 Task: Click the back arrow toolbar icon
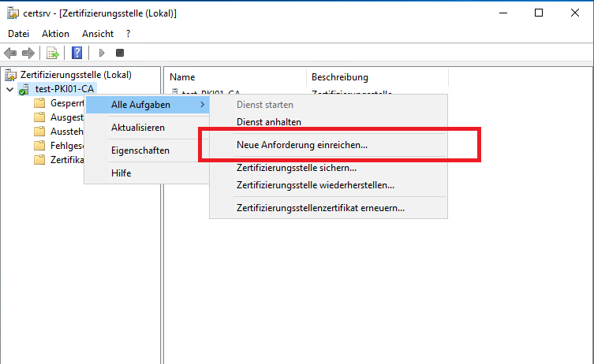(10, 53)
